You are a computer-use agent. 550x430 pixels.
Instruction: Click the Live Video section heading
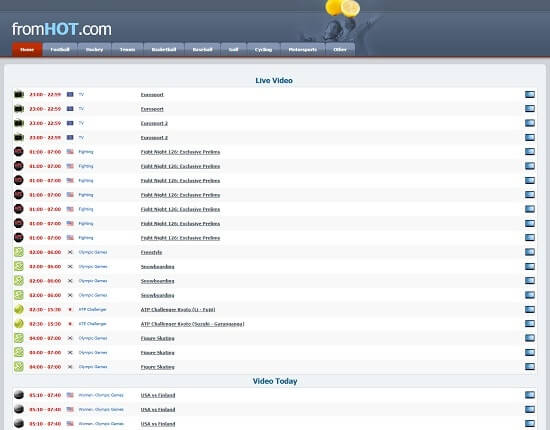pyautogui.click(x=274, y=80)
